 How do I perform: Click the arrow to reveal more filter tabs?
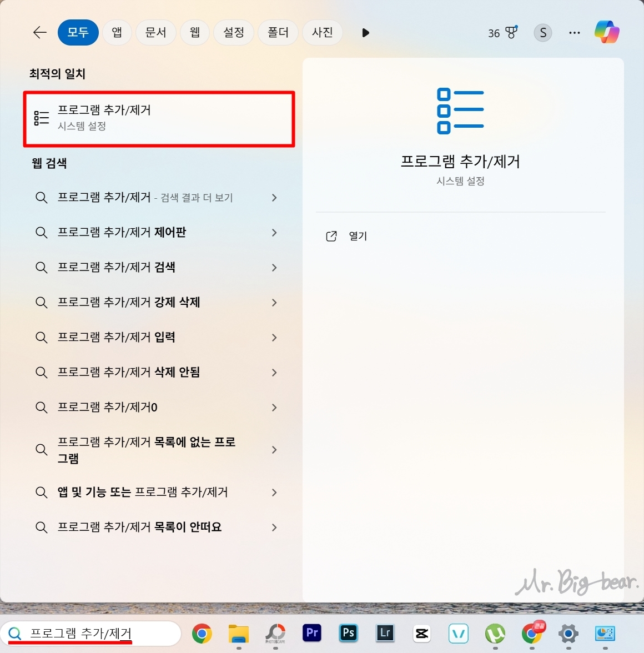(365, 33)
